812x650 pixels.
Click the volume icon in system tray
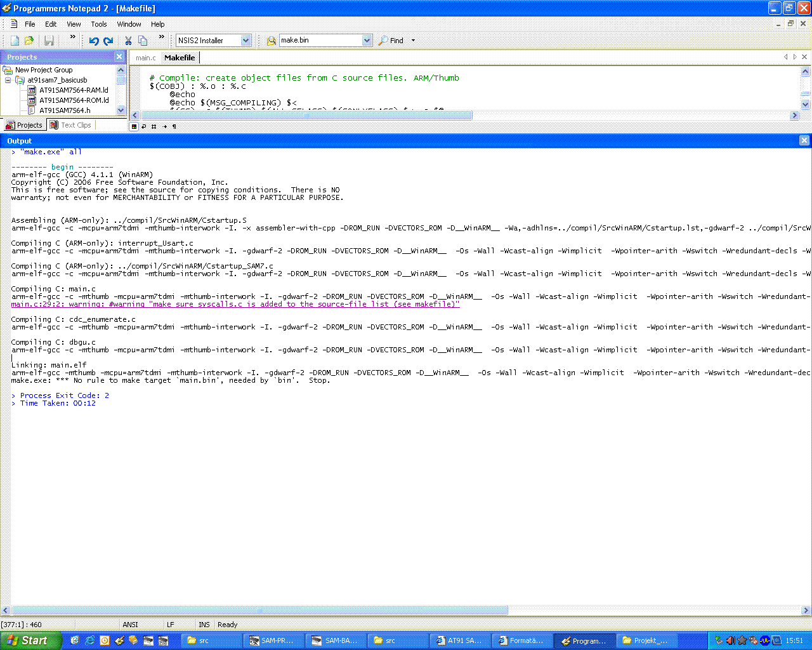(x=730, y=640)
